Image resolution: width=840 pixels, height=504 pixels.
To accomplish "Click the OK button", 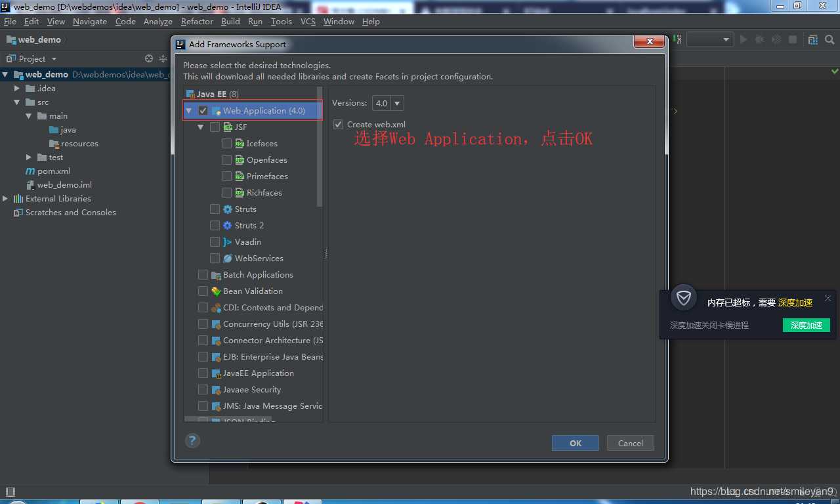I will pyautogui.click(x=576, y=443).
